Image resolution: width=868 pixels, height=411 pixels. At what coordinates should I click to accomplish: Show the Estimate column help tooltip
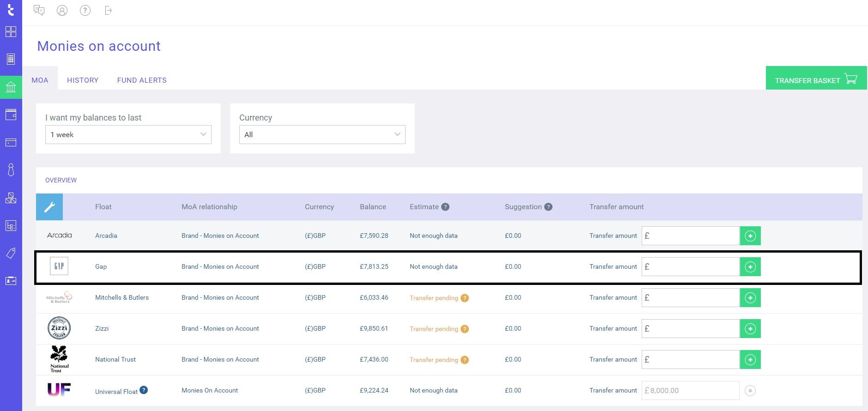coord(445,207)
